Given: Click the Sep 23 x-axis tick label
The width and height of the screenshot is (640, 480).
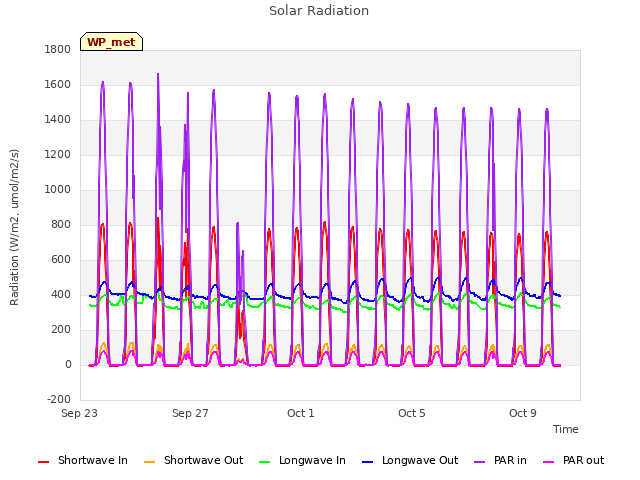Looking at the screenshot, I should 80,413.
